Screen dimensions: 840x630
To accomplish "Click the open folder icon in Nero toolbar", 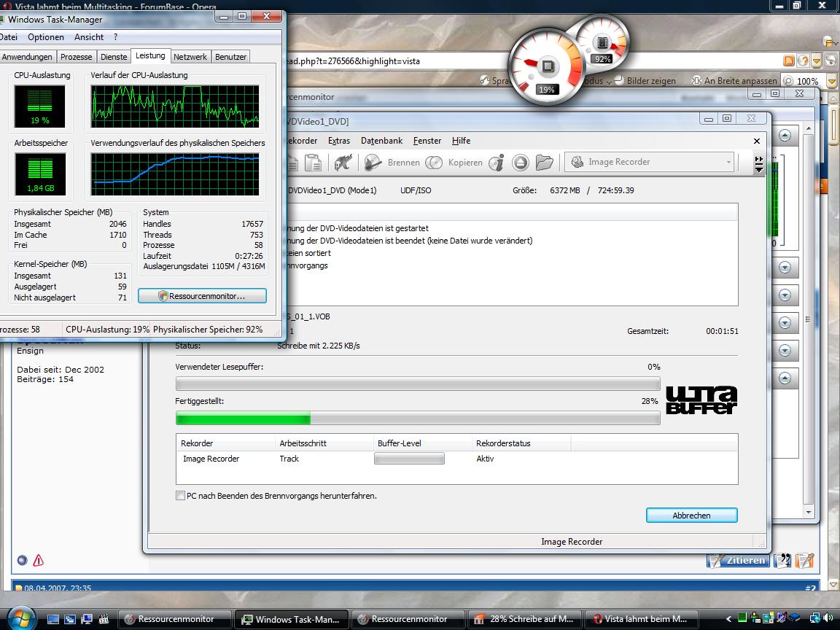I will point(544,163).
